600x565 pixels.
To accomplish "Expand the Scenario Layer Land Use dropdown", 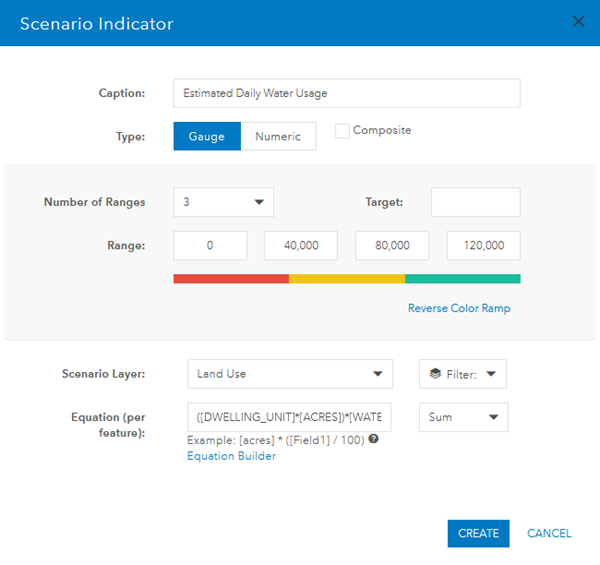I will (x=289, y=374).
